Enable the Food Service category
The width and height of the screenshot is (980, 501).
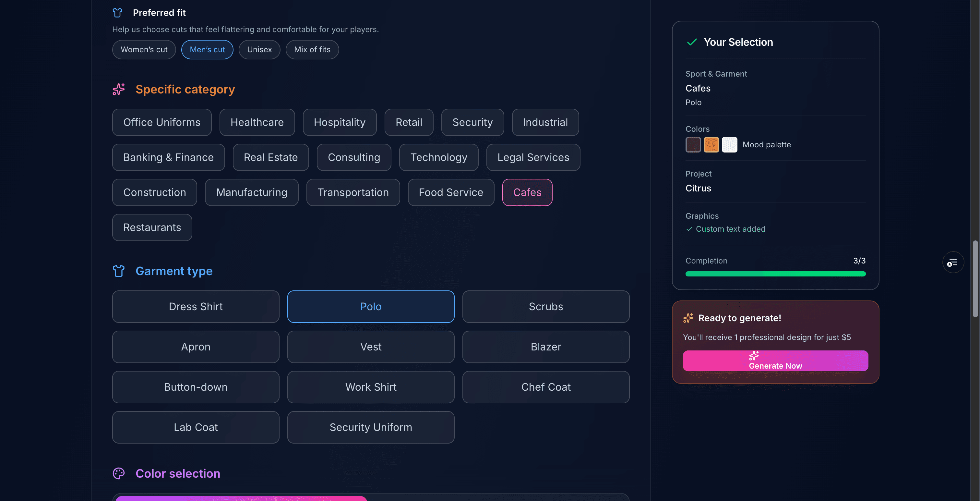tap(451, 192)
